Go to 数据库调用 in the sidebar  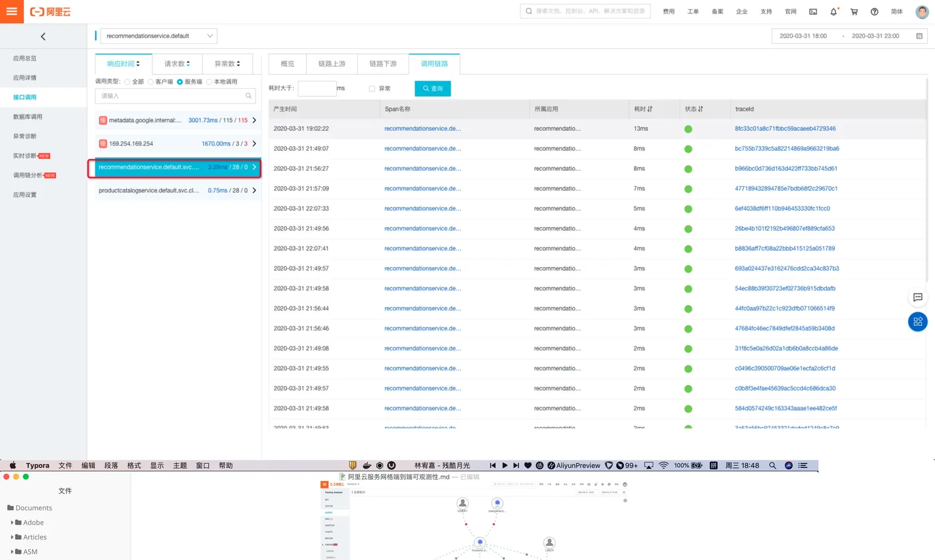pyautogui.click(x=27, y=117)
